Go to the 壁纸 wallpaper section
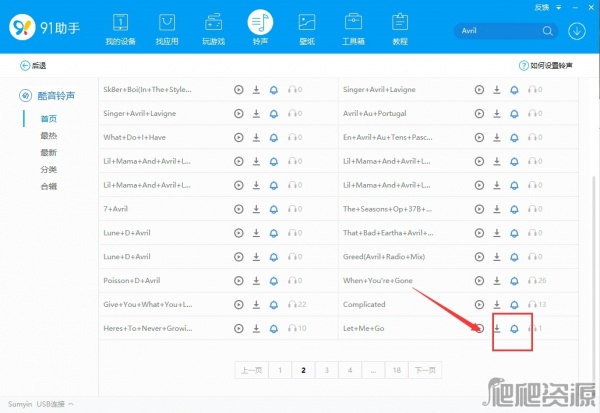This screenshot has width=600, height=413. pos(307,29)
